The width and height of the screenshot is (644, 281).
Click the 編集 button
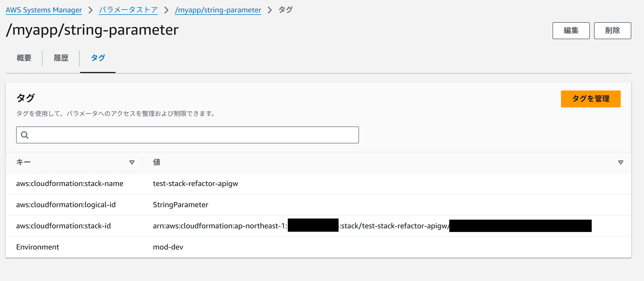571,31
